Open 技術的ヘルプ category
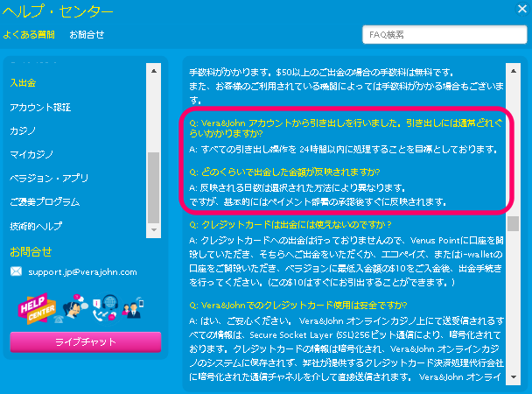 tap(36, 226)
